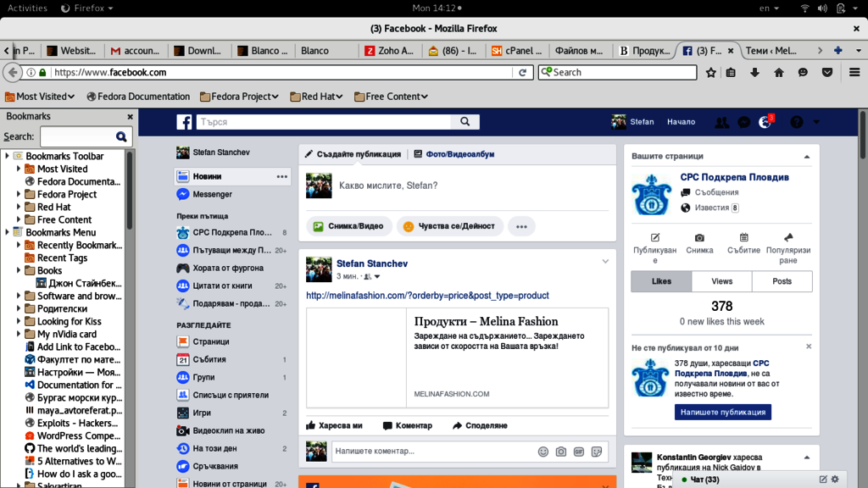Screen dimensions: 868x488
Task: Click the Напишете публикация button
Action: 722,413
